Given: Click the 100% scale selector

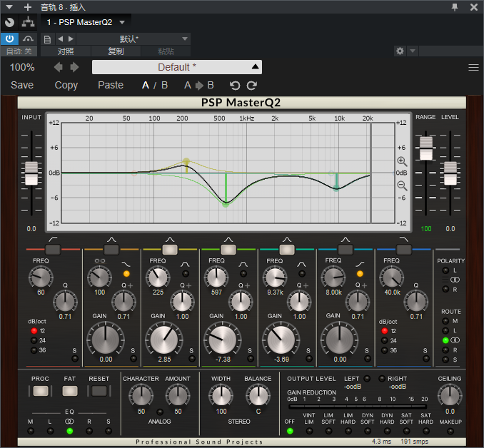Looking at the screenshot, I should [22, 67].
